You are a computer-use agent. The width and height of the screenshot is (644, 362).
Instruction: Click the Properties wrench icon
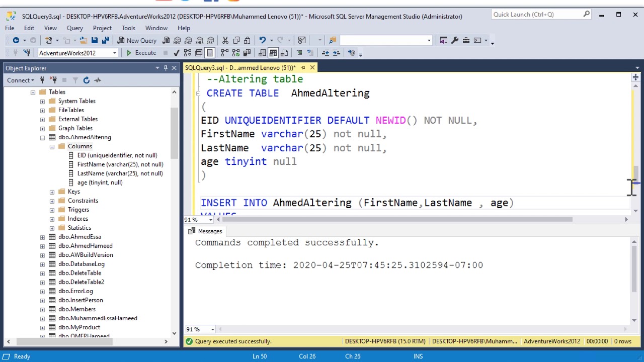(x=455, y=40)
